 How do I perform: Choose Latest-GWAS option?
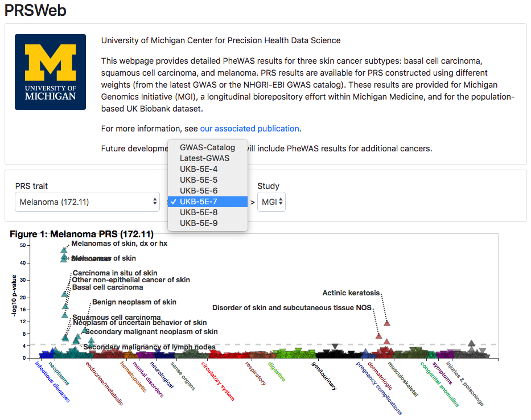click(x=204, y=158)
